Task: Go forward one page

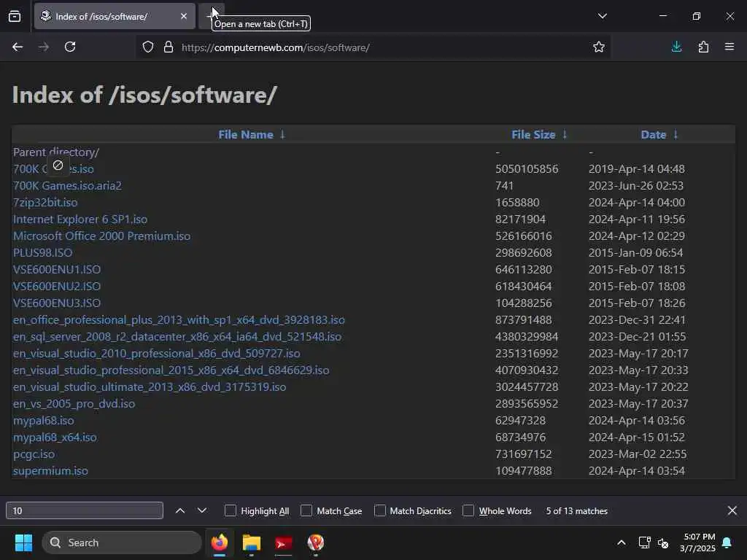Action: (x=44, y=47)
